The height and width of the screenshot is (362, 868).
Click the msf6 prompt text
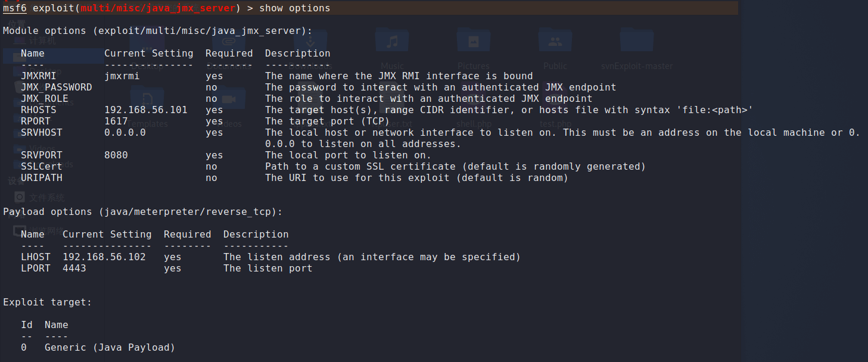click(15, 8)
